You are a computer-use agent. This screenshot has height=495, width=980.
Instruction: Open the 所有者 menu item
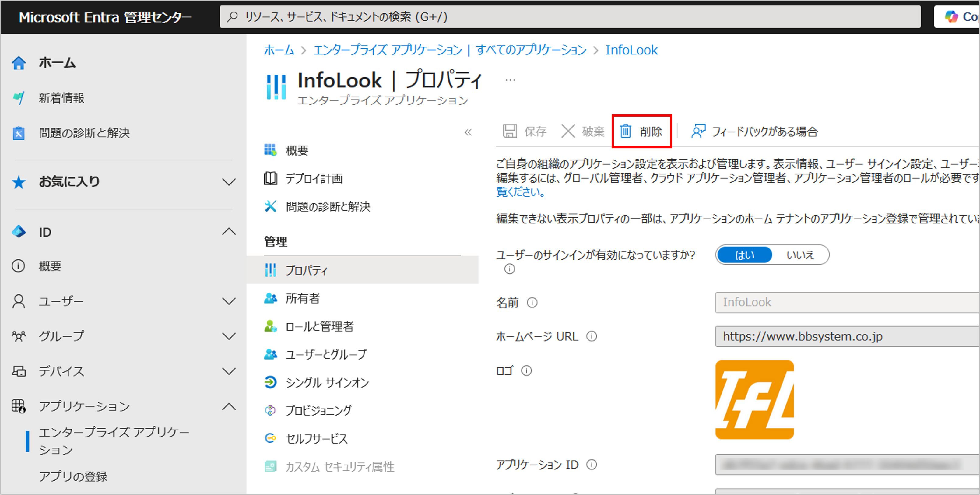[x=302, y=298]
